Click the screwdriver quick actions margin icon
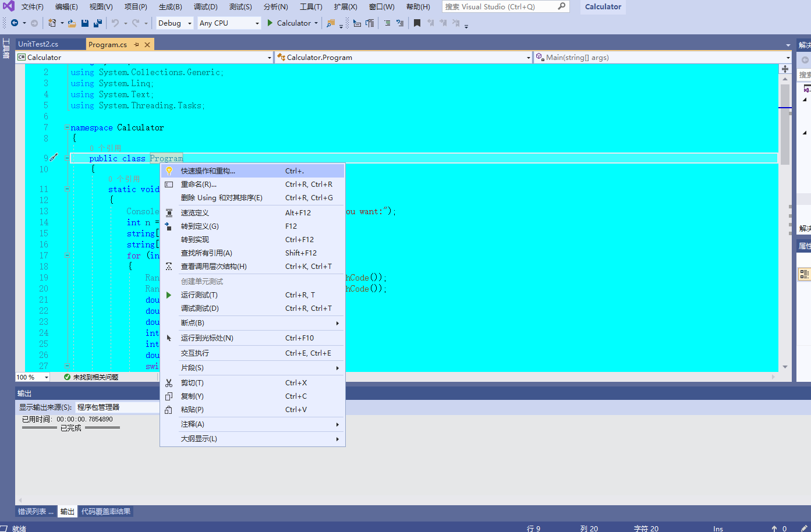Viewport: 811px width, 532px height. click(54, 157)
